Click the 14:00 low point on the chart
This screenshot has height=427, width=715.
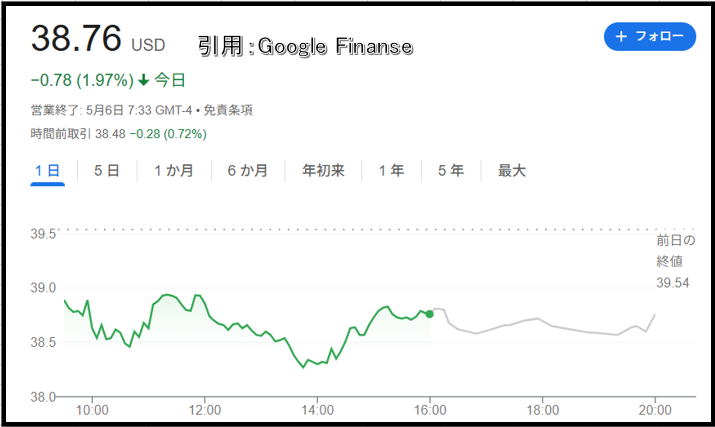coord(304,367)
